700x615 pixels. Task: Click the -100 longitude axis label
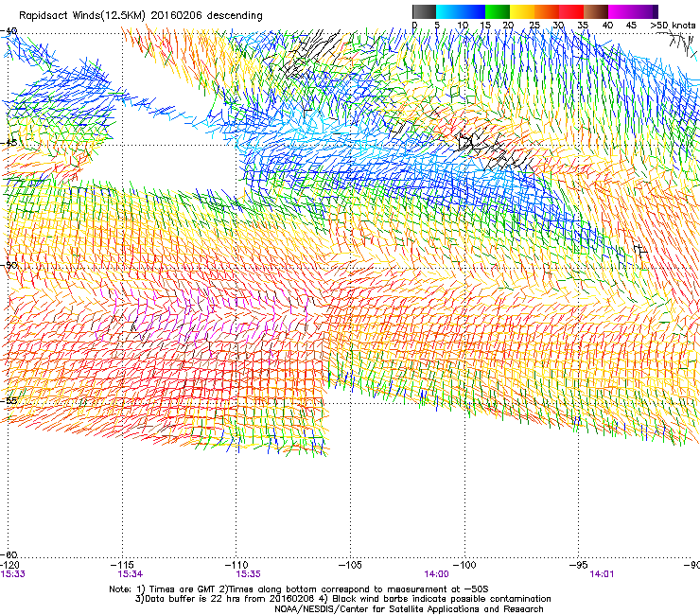(x=464, y=566)
